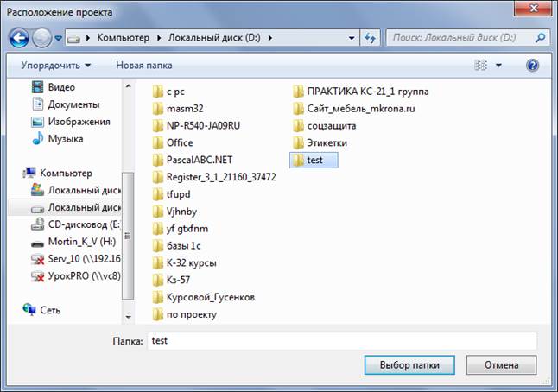Image resolution: width=558 pixels, height=392 pixels.
Task: Open recent locations dropdown next to Forward
Action: [59, 38]
